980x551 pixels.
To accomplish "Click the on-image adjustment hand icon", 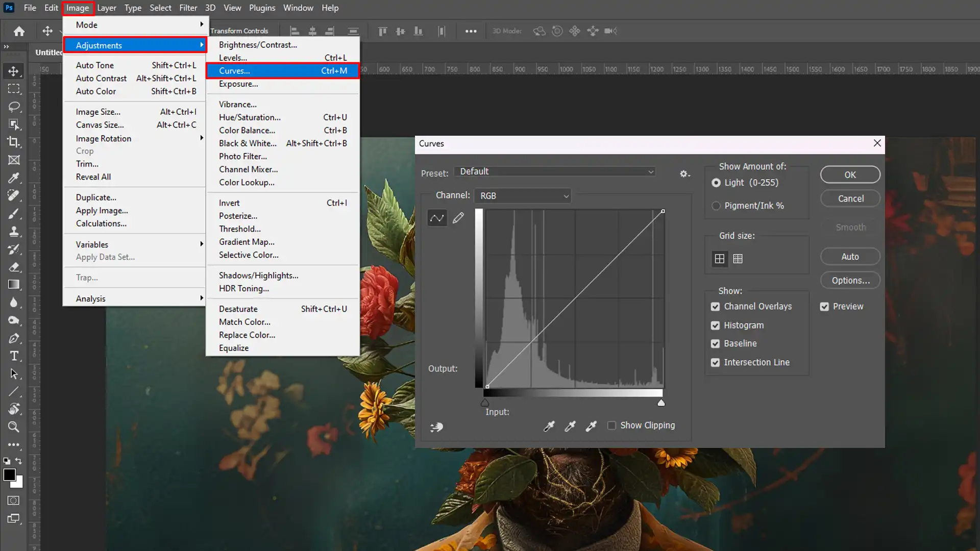I will click(x=436, y=427).
